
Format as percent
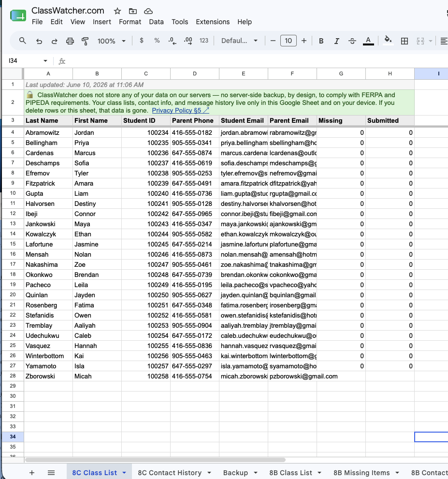point(157,41)
